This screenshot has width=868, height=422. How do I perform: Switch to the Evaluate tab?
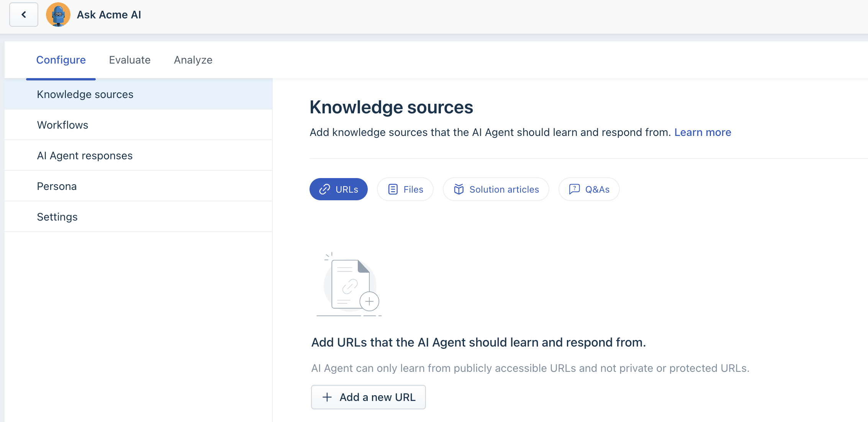[x=129, y=60]
